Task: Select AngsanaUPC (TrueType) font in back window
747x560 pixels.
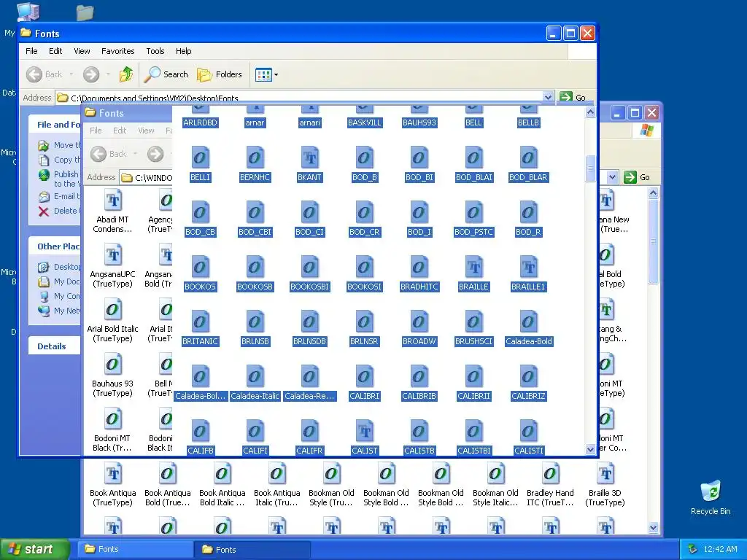Action: pos(113,256)
